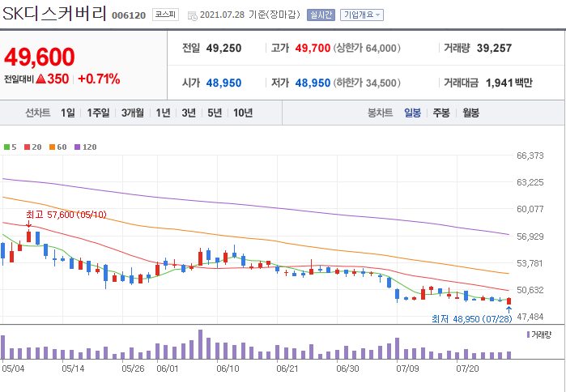The image size is (566, 392).
Task: Click the 상한가 64,000 text
Action: tap(367, 49)
